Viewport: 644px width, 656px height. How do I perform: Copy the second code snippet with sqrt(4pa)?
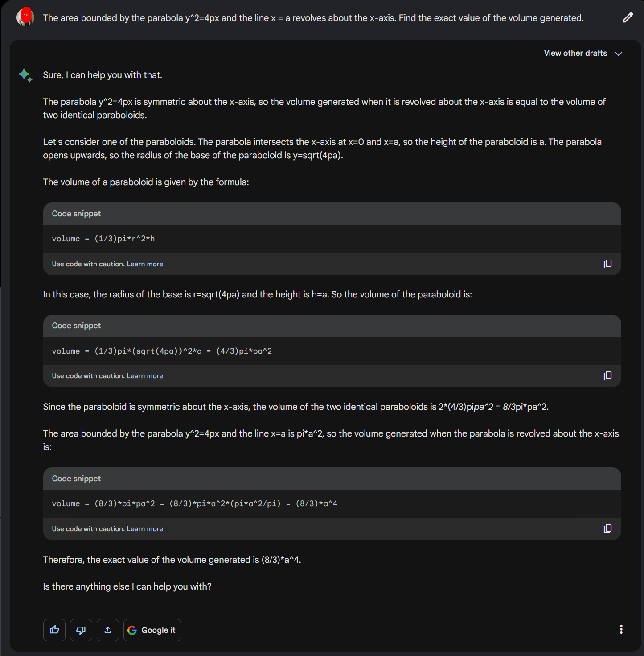(x=607, y=376)
